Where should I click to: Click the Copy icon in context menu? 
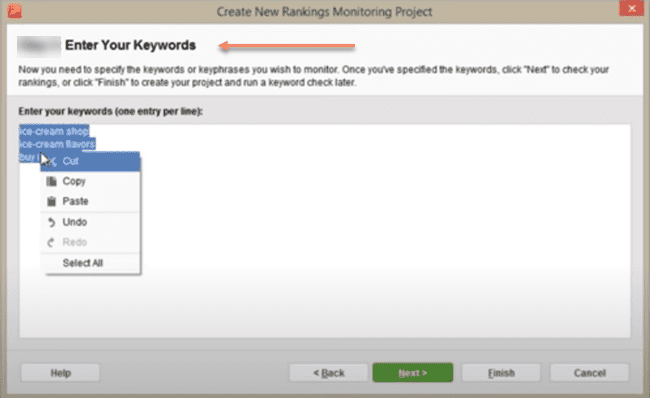[51, 182]
